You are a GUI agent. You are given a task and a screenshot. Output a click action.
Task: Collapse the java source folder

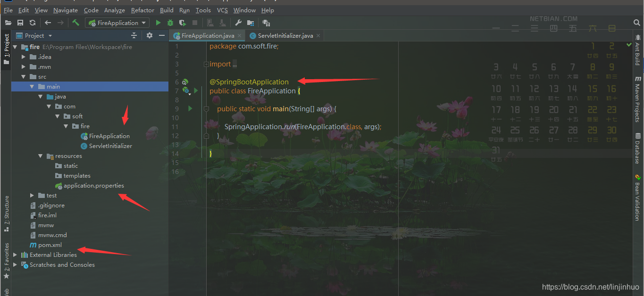[41, 96]
